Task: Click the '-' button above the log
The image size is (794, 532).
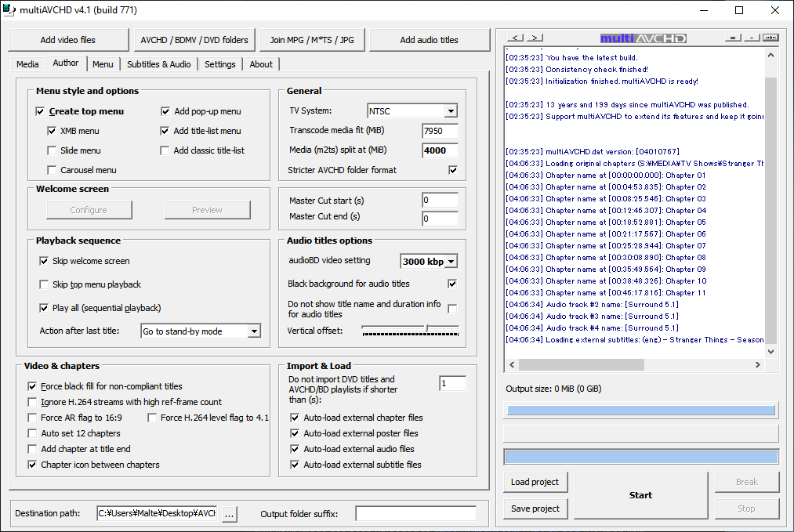Action: [752, 38]
